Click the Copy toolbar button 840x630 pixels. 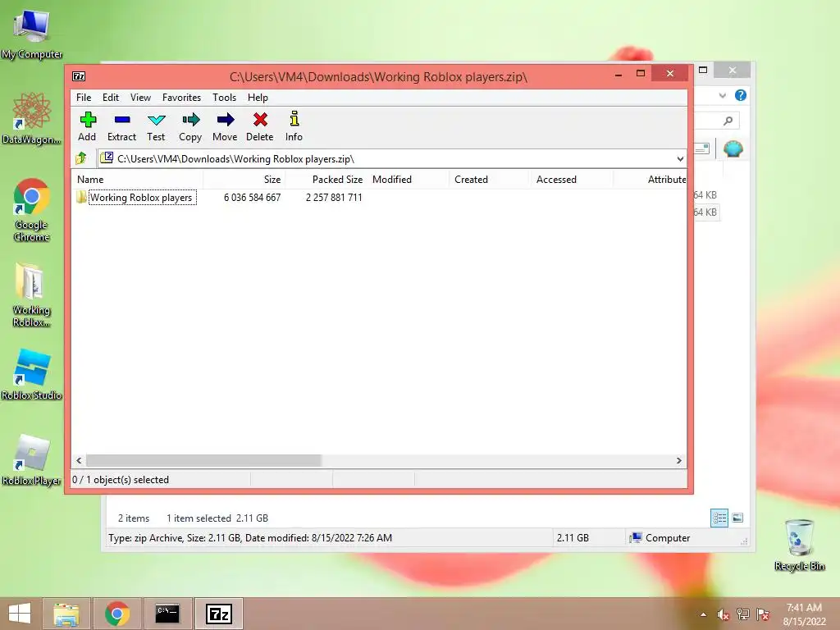190,127
